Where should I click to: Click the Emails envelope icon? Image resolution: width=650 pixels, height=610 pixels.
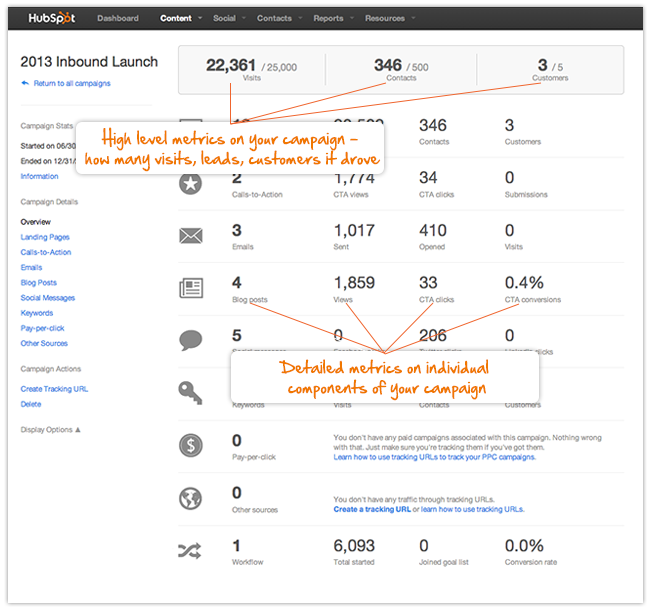pos(191,236)
